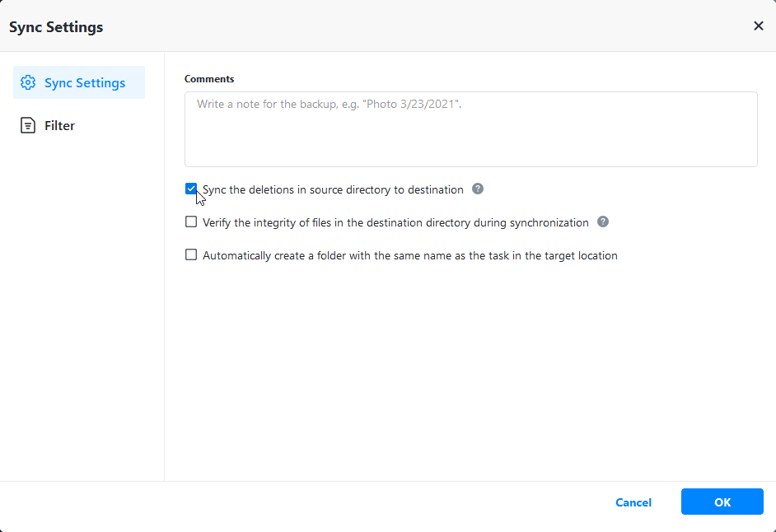The height and width of the screenshot is (532, 776).
Task: Click help icon beside sync deletions option
Action: click(478, 189)
